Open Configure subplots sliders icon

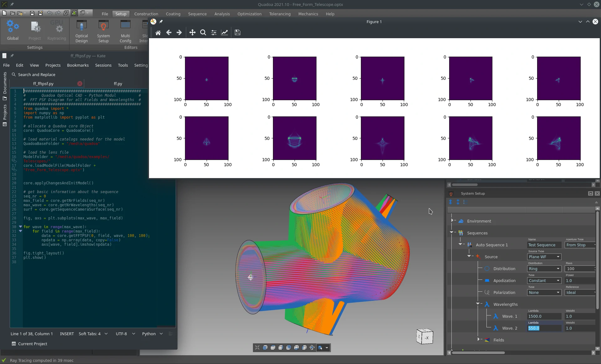pyautogui.click(x=214, y=33)
